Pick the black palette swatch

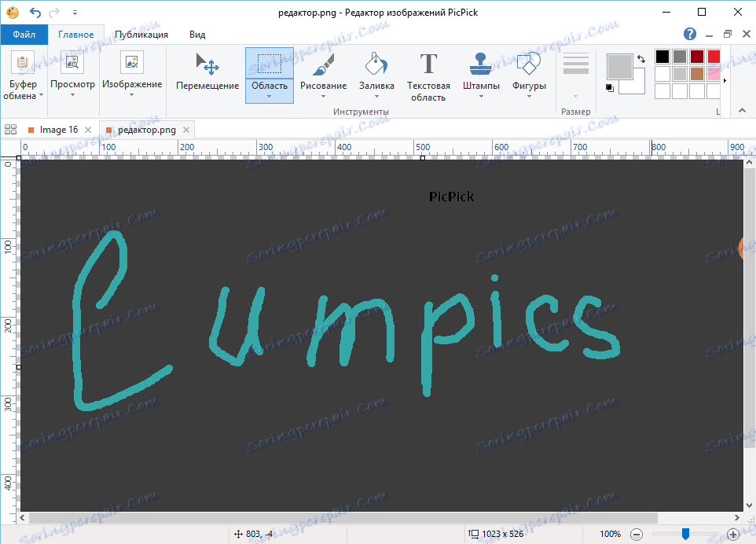(x=662, y=57)
